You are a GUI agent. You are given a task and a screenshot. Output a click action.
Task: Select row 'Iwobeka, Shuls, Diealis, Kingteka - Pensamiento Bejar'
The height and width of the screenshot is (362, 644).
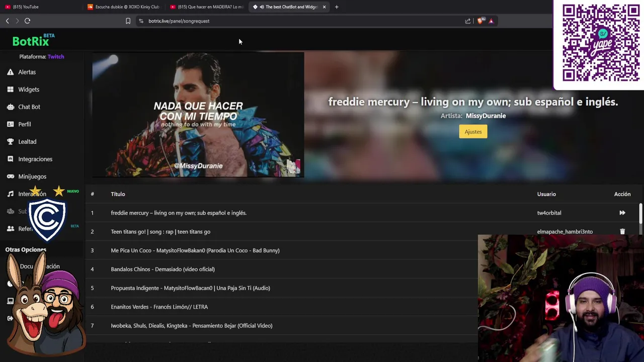coord(192,326)
